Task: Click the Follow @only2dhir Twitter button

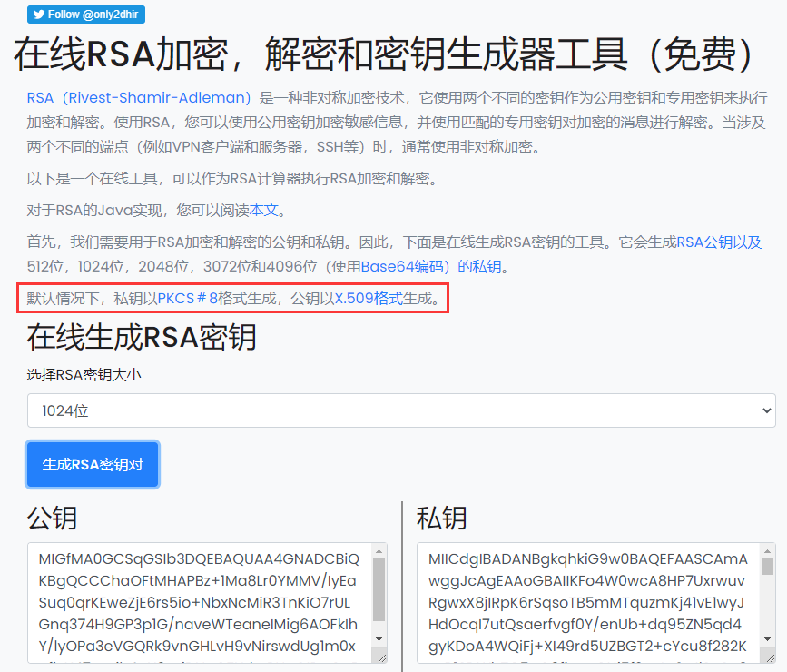Action: click(x=86, y=15)
